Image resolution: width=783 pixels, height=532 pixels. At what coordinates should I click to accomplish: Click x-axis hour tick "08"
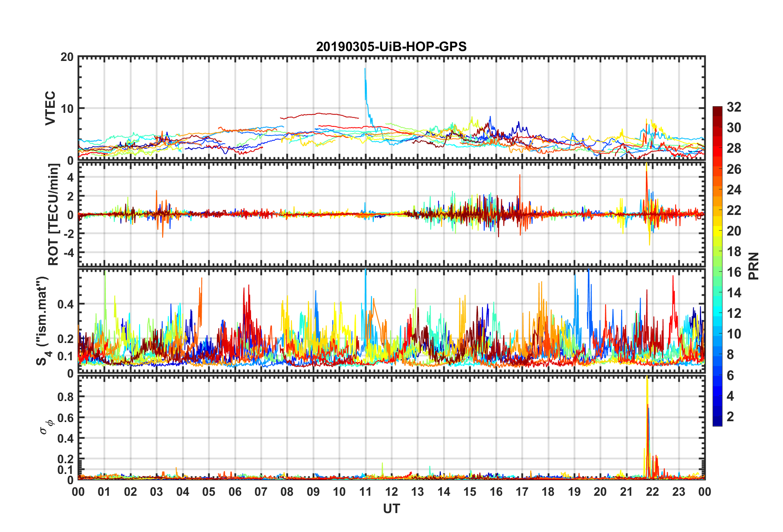pos(287,492)
